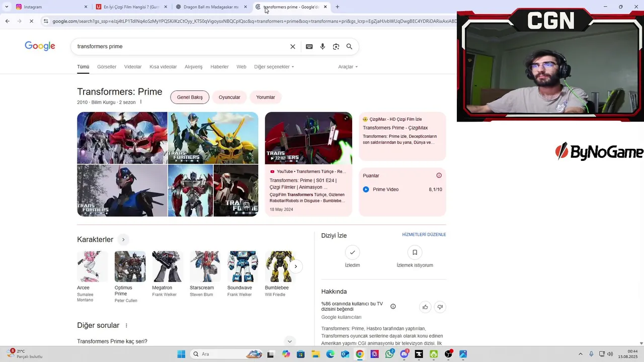Image resolution: width=644 pixels, height=362 pixels.
Task: Open WhatsApp from the taskbar
Action: click(390, 354)
